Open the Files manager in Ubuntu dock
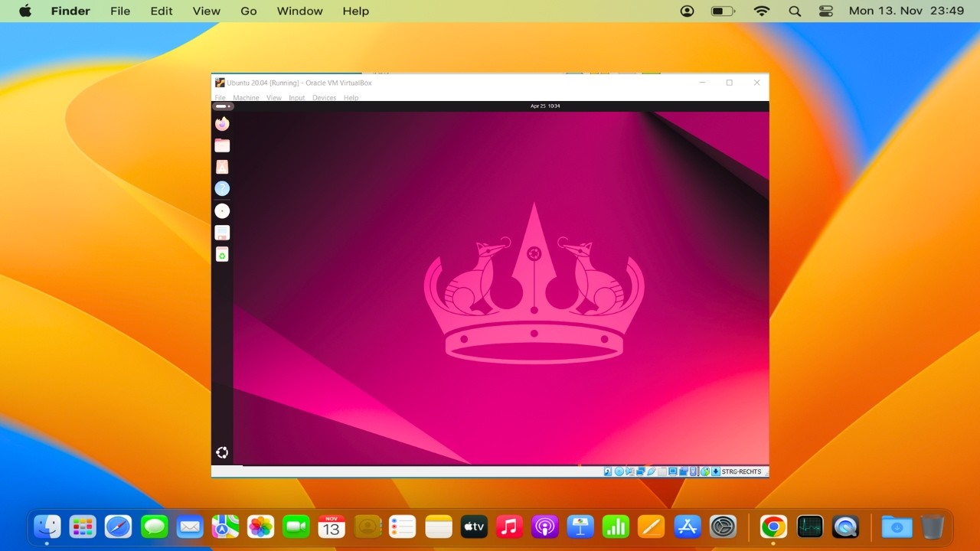Screen dimensions: 980x551 [x=222, y=145]
